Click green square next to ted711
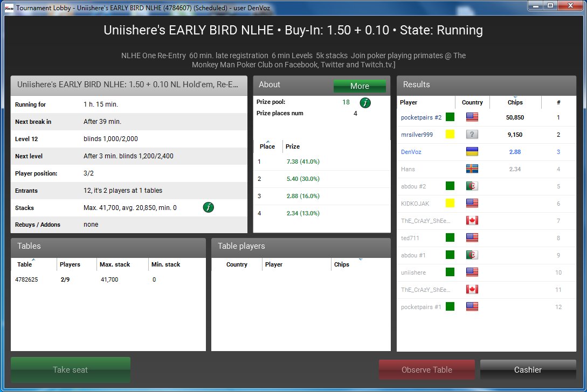This screenshot has width=587, height=392. pos(450,237)
